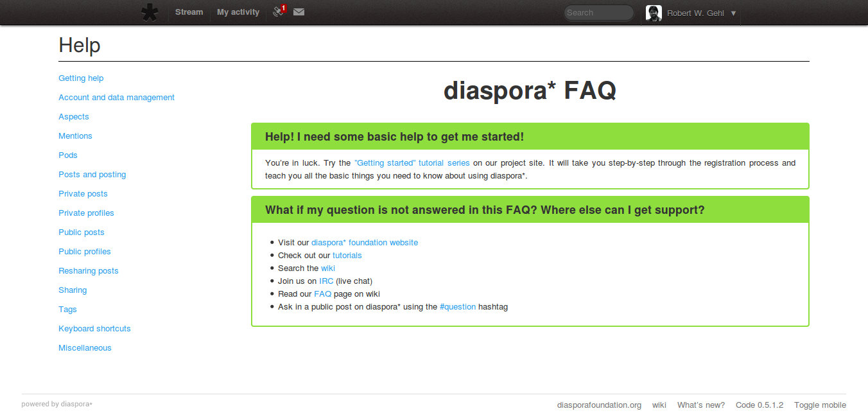This screenshot has width=868, height=420.
Task: Click the powered by diaspora* footer link
Action: tap(56, 404)
